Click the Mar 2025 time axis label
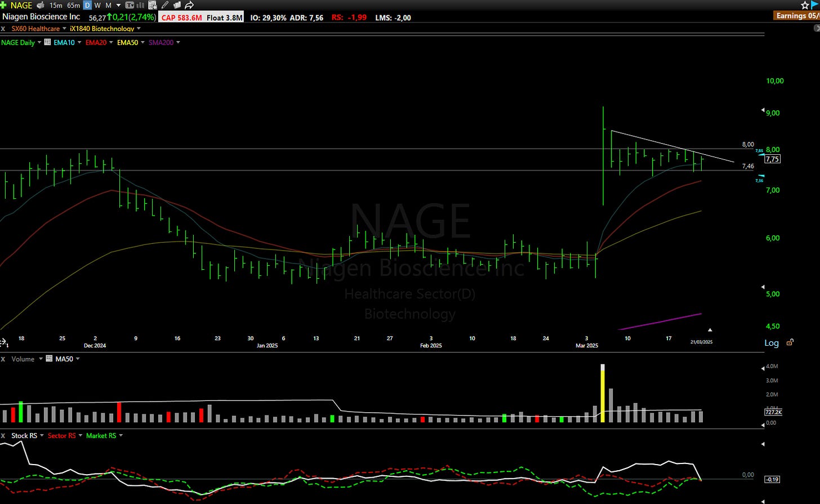The image size is (820, 504). (587, 345)
